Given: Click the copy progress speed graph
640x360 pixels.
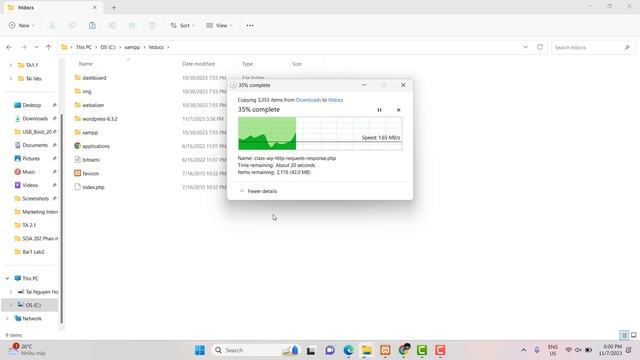Looking at the screenshot, I should click(320, 133).
